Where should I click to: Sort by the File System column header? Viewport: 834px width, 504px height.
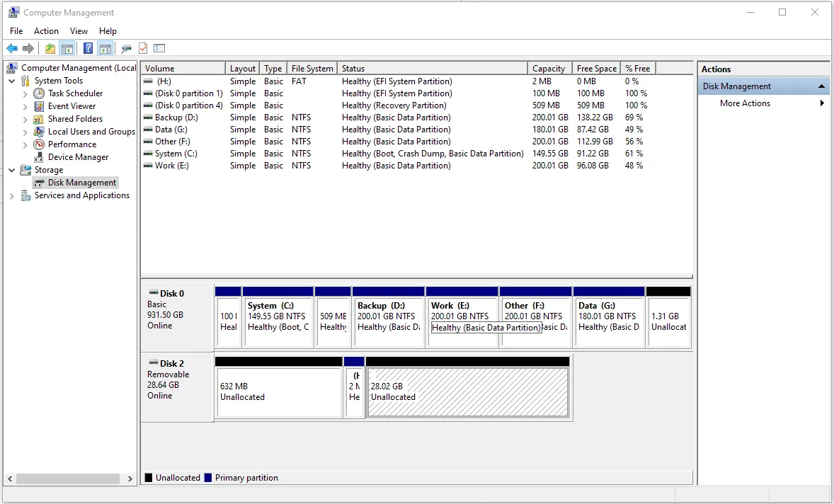(312, 69)
